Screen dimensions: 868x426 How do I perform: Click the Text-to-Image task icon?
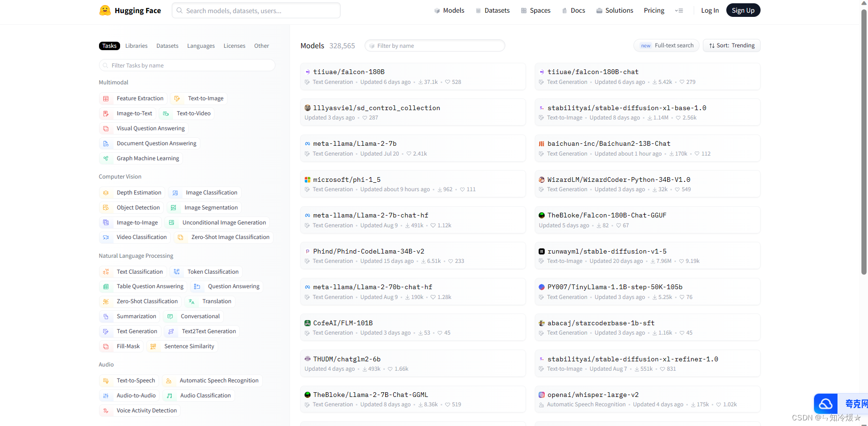pyautogui.click(x=177, y=98)
